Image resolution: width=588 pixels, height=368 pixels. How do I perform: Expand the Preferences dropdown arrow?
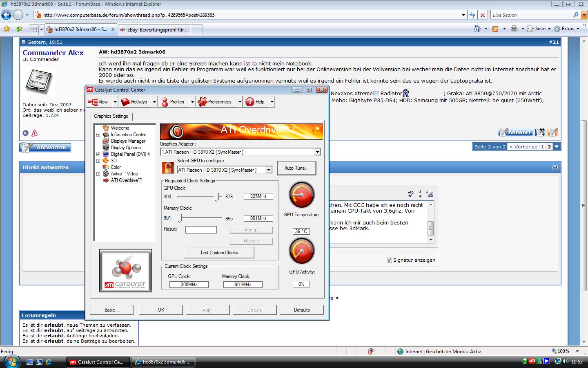(240, 102)
